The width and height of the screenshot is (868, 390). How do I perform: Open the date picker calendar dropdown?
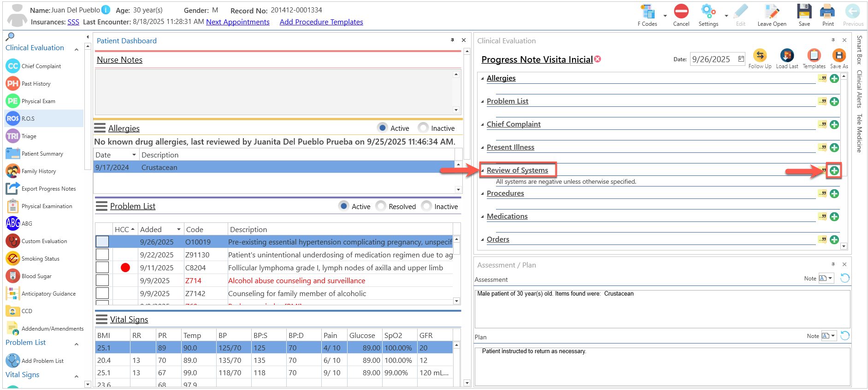point(741,59)
